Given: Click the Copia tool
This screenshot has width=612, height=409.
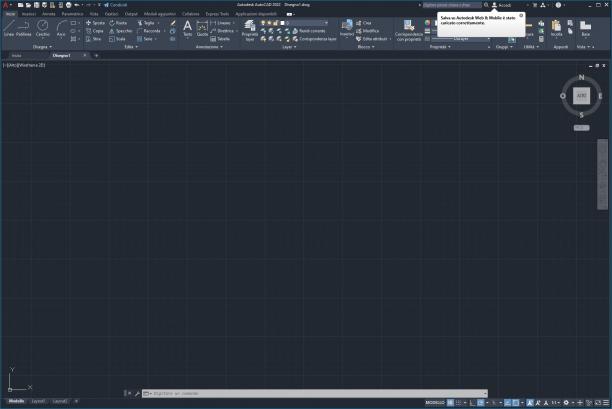Looking at the screenshot, I should [95, 31].
